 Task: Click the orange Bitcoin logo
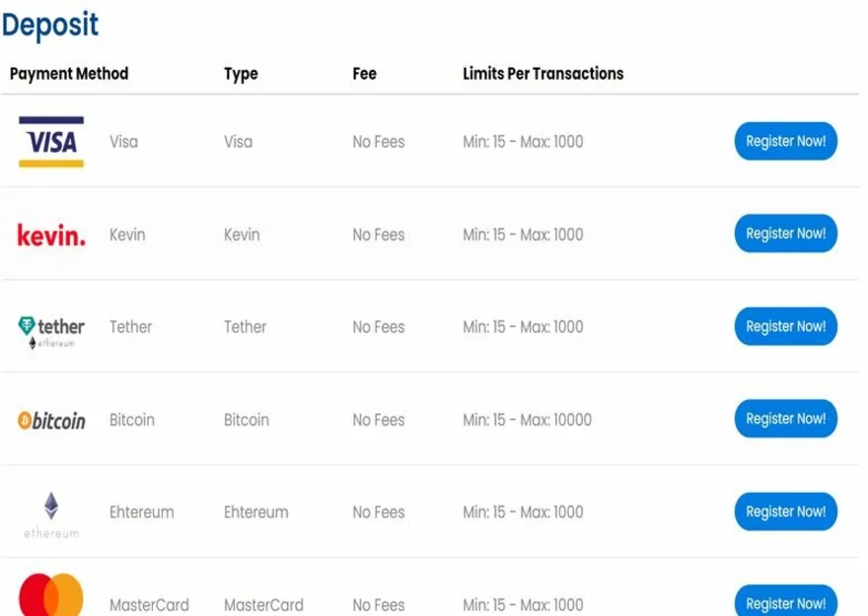pyautogui.click(x=51, y=421)
